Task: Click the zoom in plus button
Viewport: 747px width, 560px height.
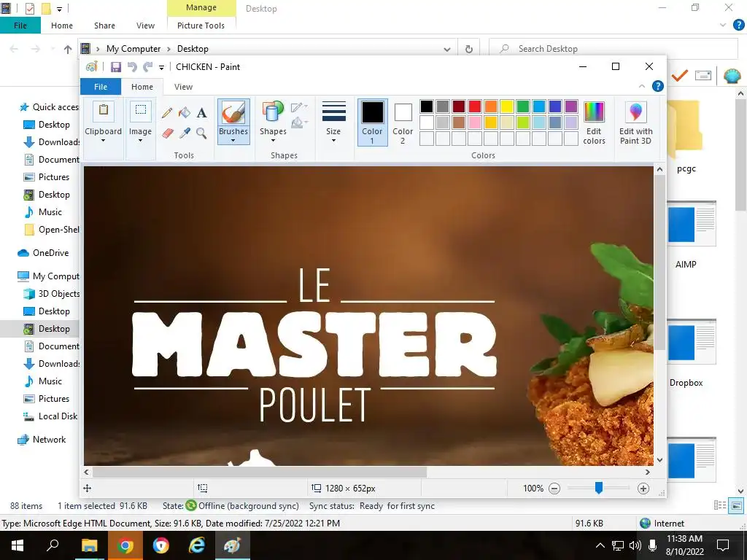Action: click(x=643, y=488)
